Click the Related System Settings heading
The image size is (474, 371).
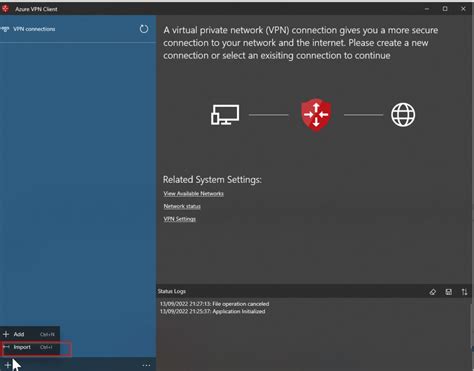point(212,180)
